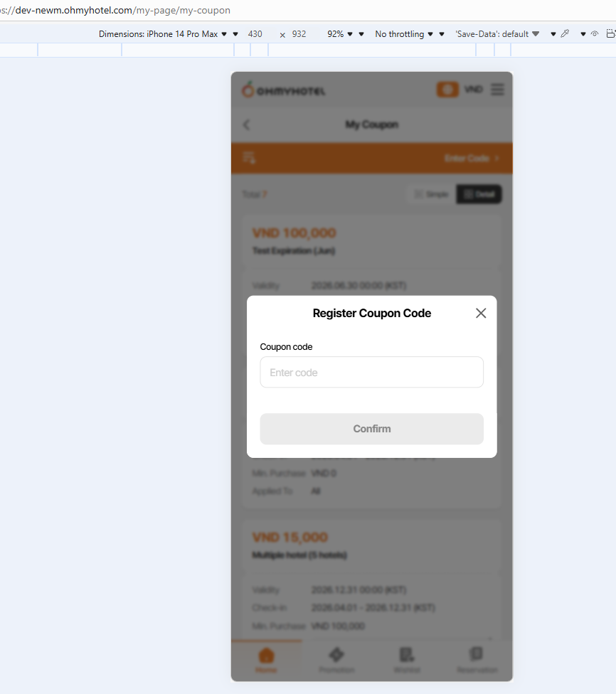Switch to Detail view toggle
The image size is (616, 694).
(479, 194)
